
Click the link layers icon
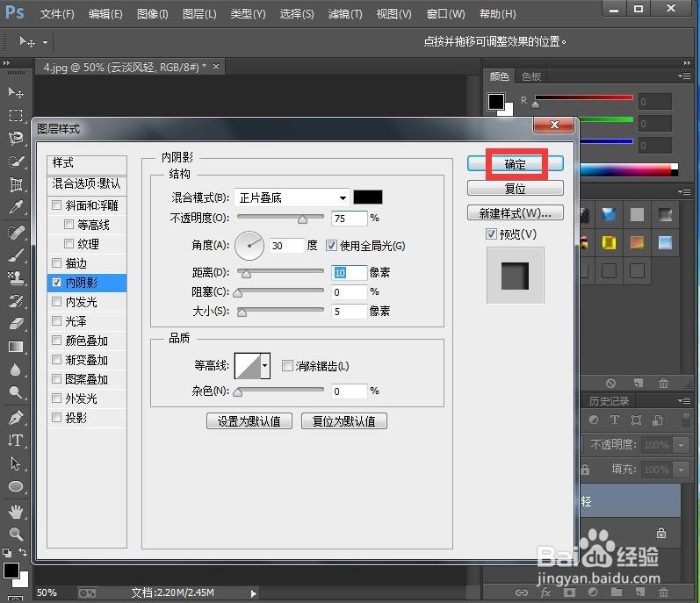[x=522, y=592]
